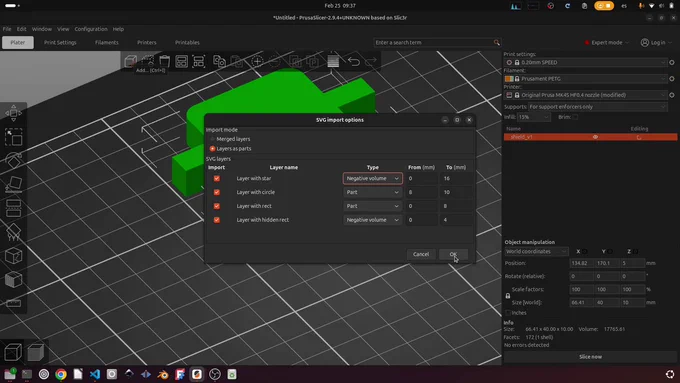Click the search magnifier icon
The width and height of the screenshot is (680, 383).
pos(497,43)
